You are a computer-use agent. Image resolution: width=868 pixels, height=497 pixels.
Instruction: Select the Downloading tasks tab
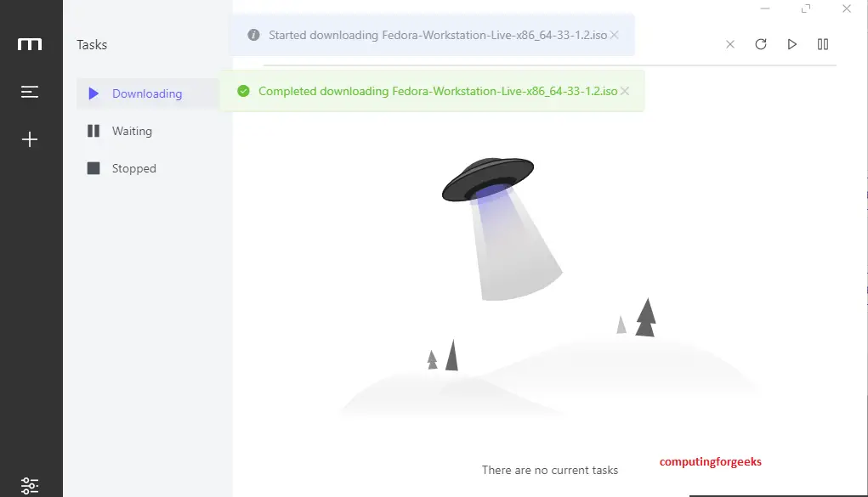149,93
